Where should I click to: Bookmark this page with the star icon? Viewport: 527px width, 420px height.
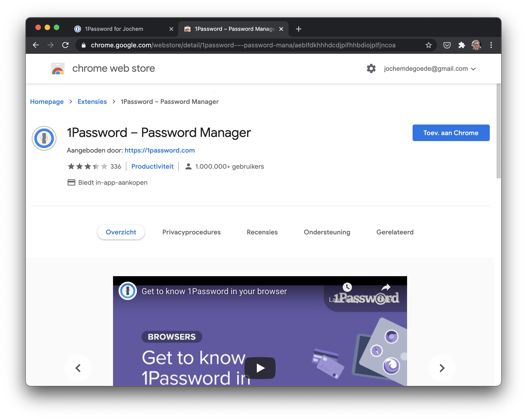click(x=428, y=45)
